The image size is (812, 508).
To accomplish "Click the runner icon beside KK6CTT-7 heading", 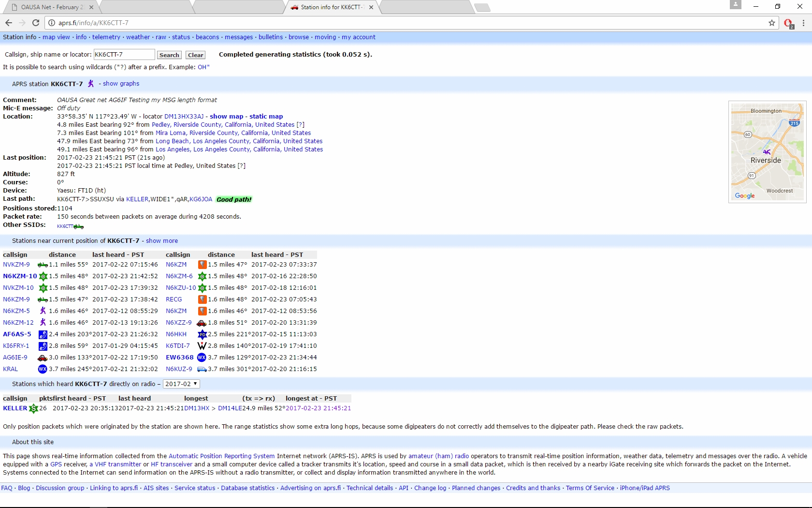I will [90, 84].
